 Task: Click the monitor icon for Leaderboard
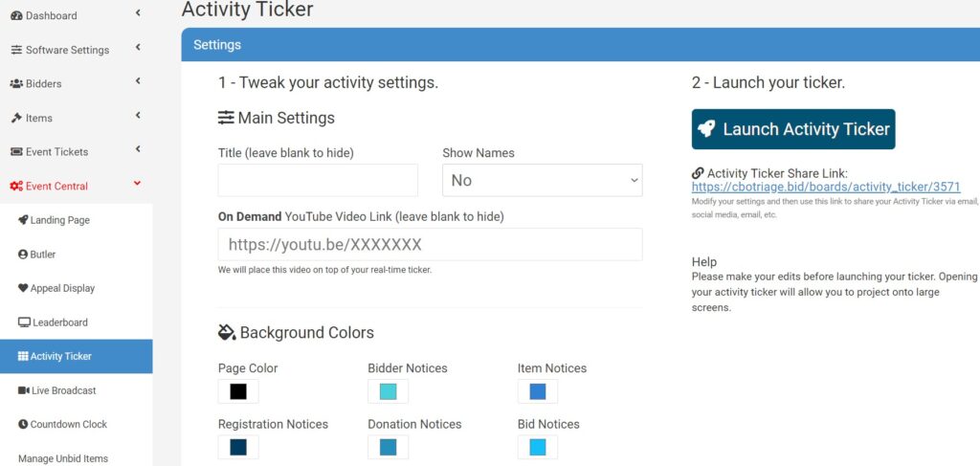(24, 322)
